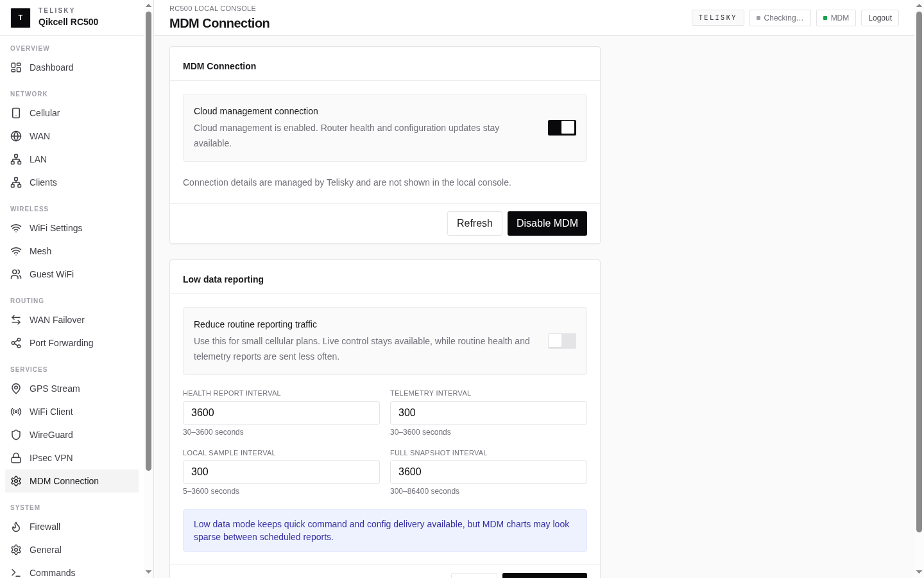This screenshot has width=924, height=578.
Task: Click the WAN globe icon
Action: (x=16, y=136)
